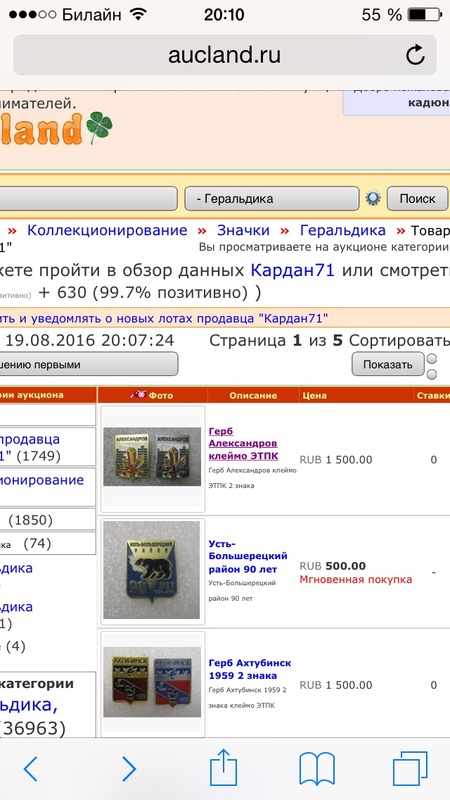Viewport: 450px width, 800px height.
Task: Open Герб Александров клеймо ЭТПК lot
Action: pos(243,443)
